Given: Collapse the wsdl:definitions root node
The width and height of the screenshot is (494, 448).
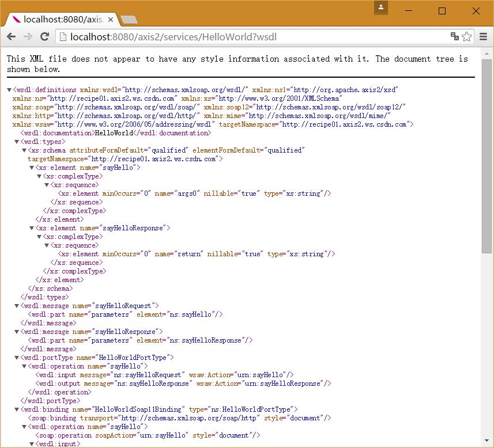Looking at the screenshot, I should 9,90.
